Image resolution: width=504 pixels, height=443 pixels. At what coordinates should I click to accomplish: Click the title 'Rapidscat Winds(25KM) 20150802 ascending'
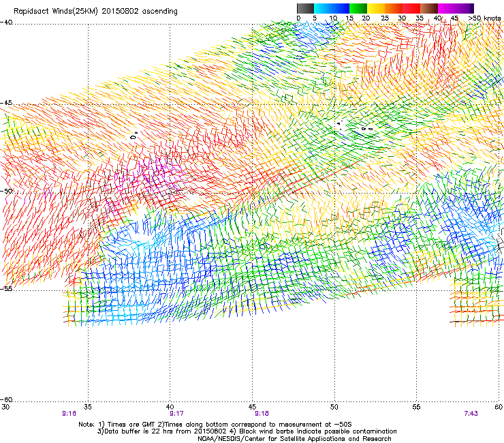point(95,12)
